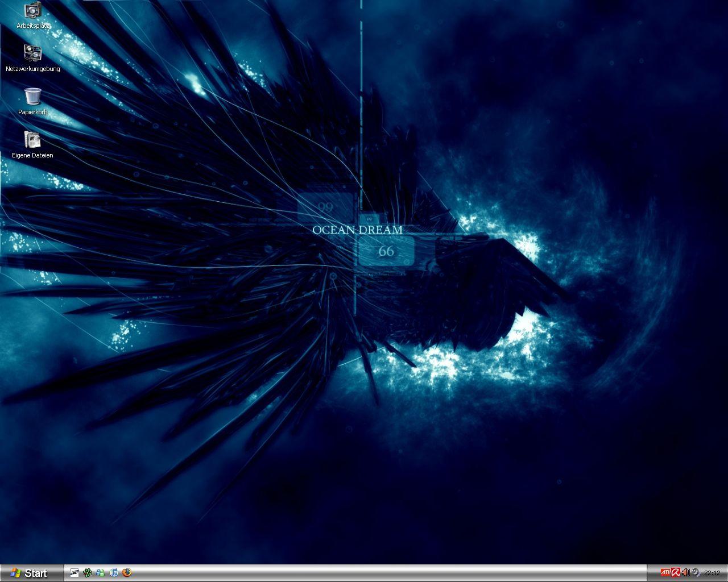Click the Avira red umbrella tray icon
The height and width of the screenshot is (582, 728).
pyautogui.click(x=675, y=572)
